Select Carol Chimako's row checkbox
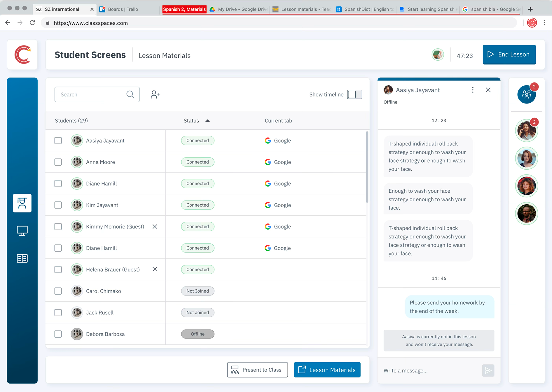 (x=58, y=291)
